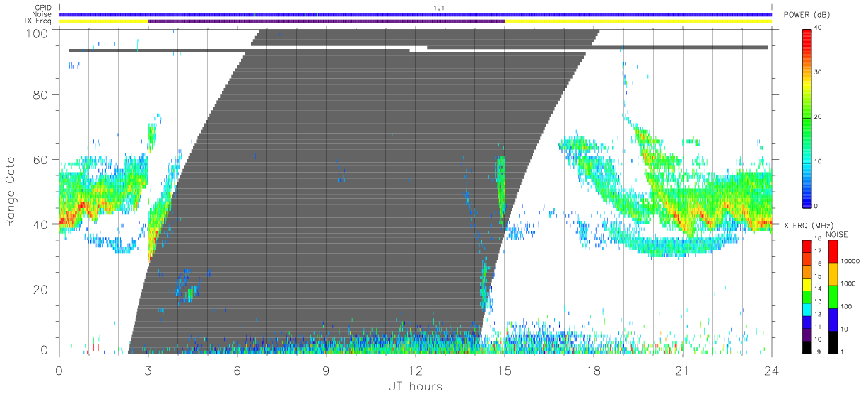Screen dimensions: 868x401
Task: Select the 12 tick on the UT hours axis
Action: click(x=416, y=370)
